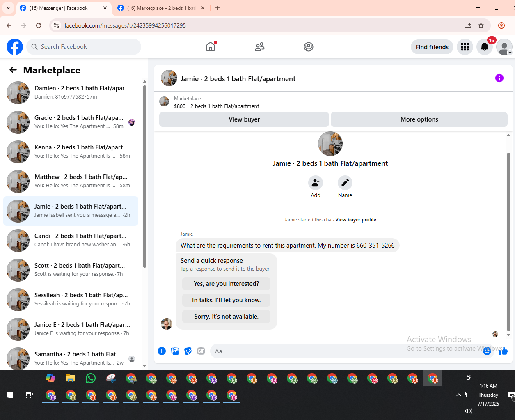
Task: Click Jamie's small avatar beside quick responses
Action: pyautogui.click(x=167, y=324)
